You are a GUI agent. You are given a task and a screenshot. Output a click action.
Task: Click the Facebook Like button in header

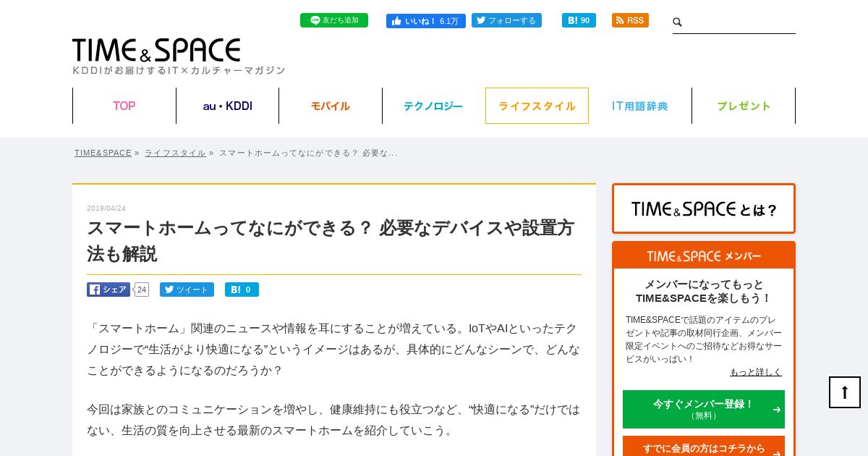425,21
